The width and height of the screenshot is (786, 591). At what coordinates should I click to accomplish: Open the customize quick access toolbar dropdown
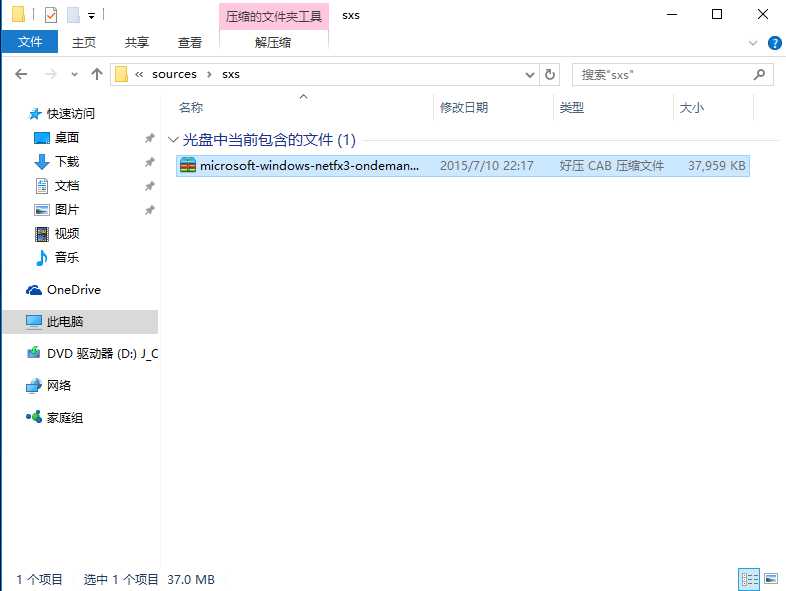tap(92, 16)
